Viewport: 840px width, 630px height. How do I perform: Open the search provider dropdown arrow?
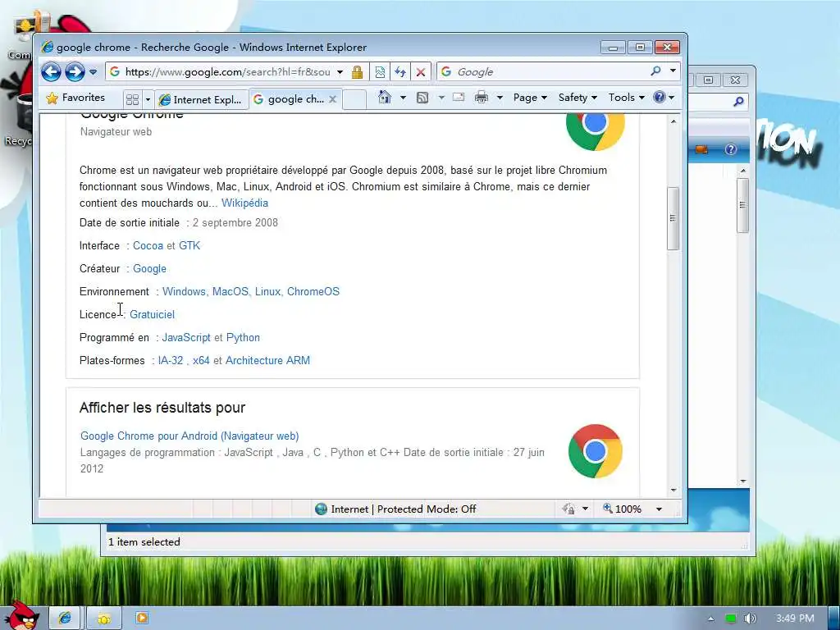(673, 71)
